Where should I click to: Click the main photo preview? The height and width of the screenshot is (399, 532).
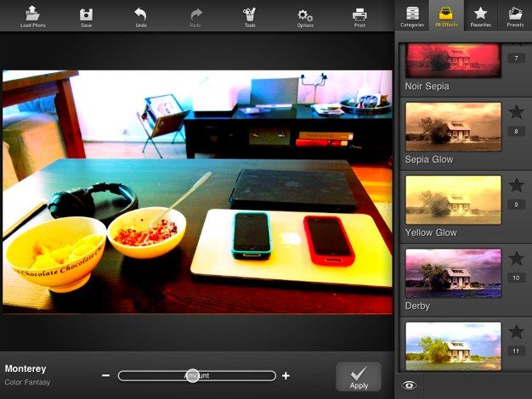point(197,192)
